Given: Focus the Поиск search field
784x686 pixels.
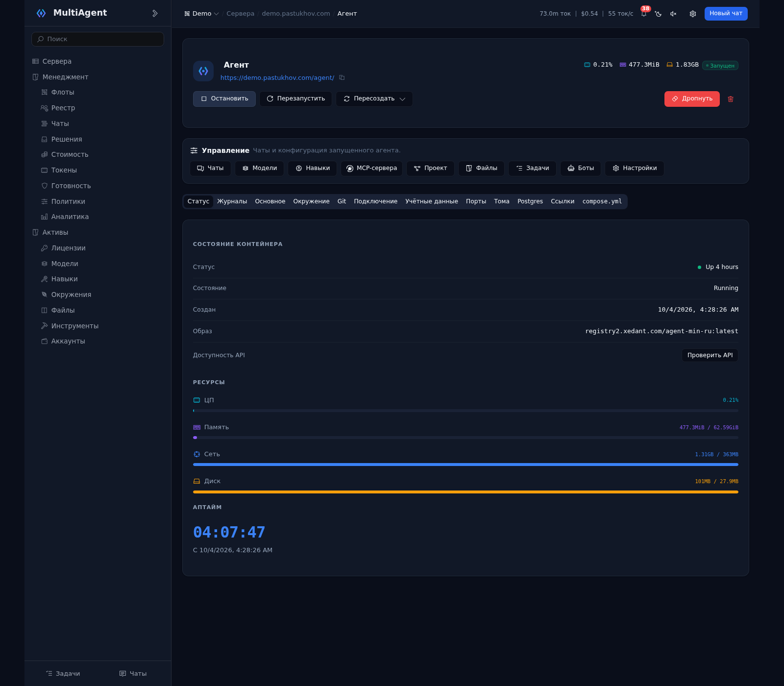Looking at the screenshot, I should 98,39.
